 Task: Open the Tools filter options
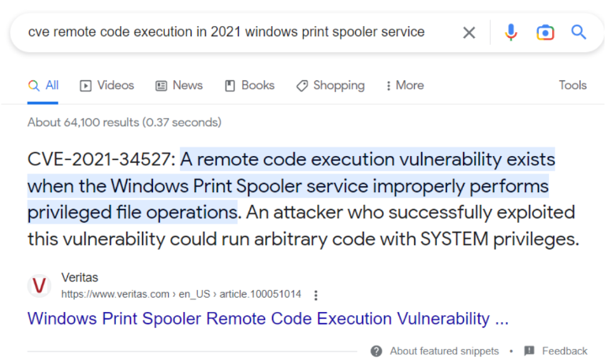[x=573, y=85]
